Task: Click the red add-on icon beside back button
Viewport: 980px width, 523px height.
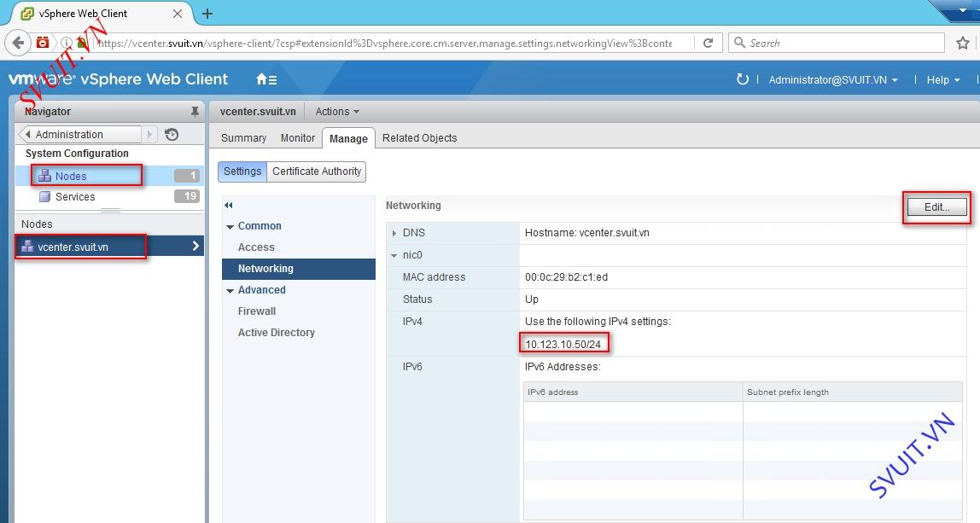Action: tap(43, 43)
